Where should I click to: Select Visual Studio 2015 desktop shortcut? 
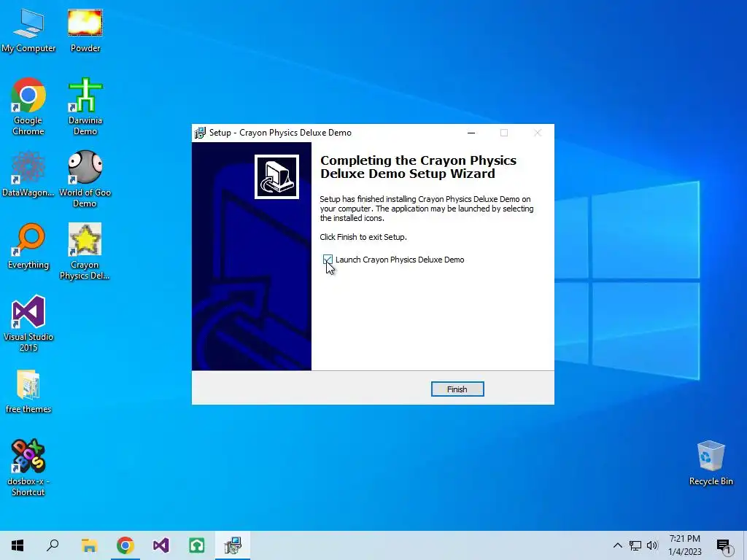(x=28, y=323)
